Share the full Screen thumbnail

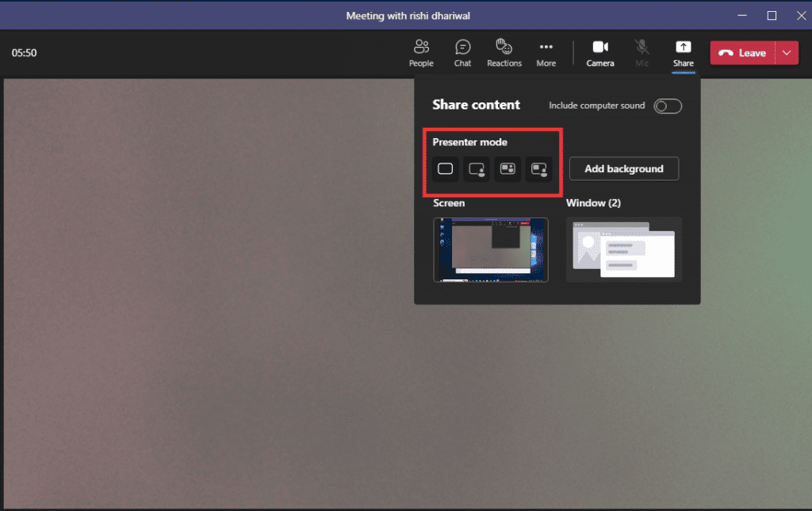point(491,249)
